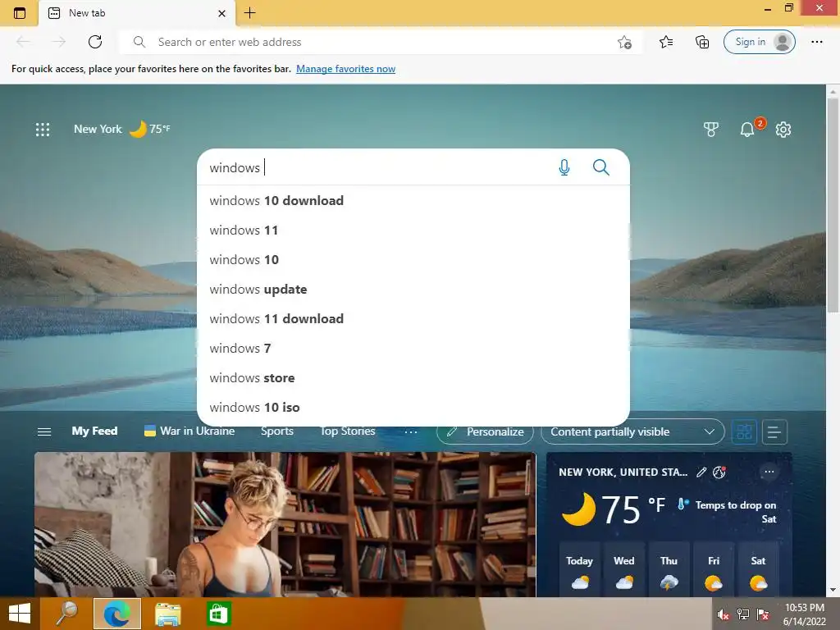The height and width of the screenshot is (630, 840).
Task: Open Microsoft Store from taskbar
Action: tap(218, 614)
